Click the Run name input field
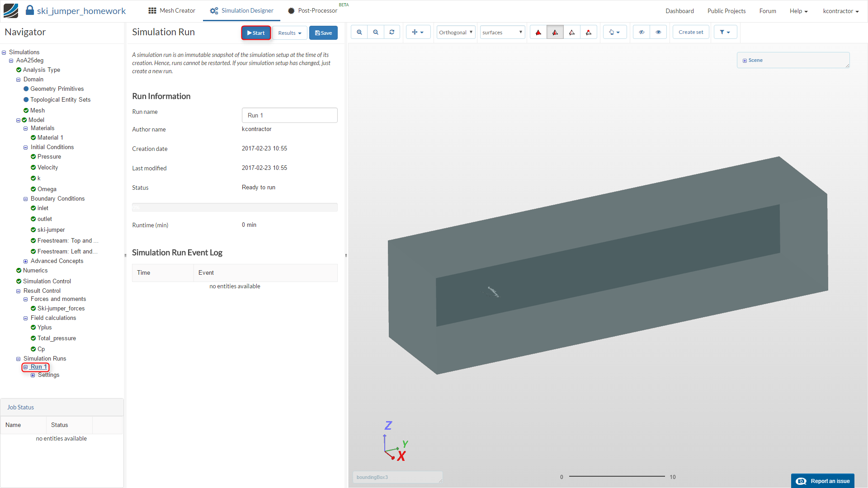The height and width of the screenshot is (488, 868). click(x=289, y=115)
